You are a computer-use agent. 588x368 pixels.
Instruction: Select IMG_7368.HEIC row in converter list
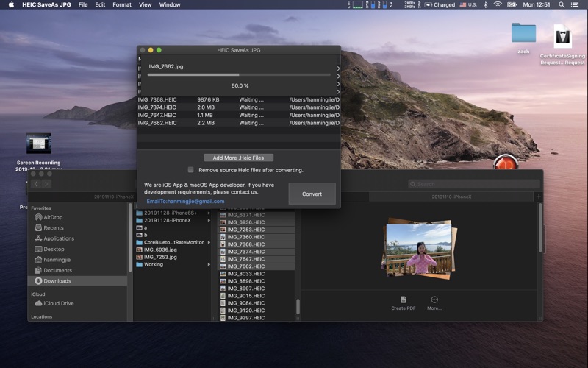point(238,99)
